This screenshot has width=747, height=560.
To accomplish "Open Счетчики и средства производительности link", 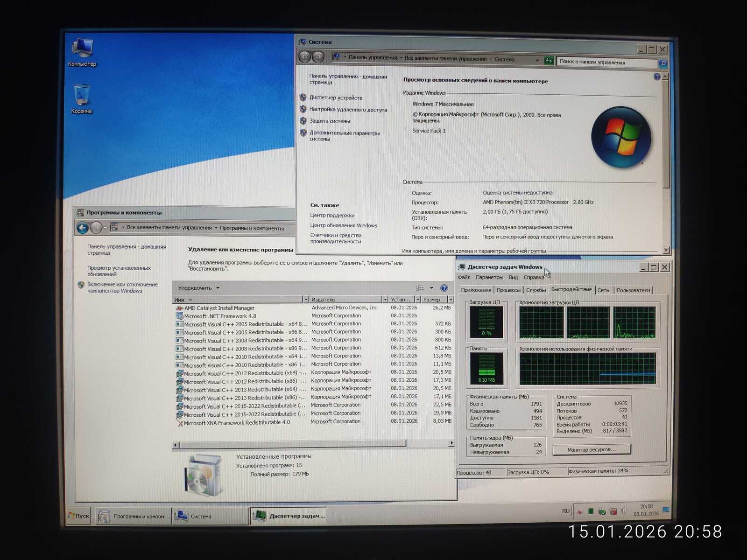I will pyautogui.click(x=336, y=238).
